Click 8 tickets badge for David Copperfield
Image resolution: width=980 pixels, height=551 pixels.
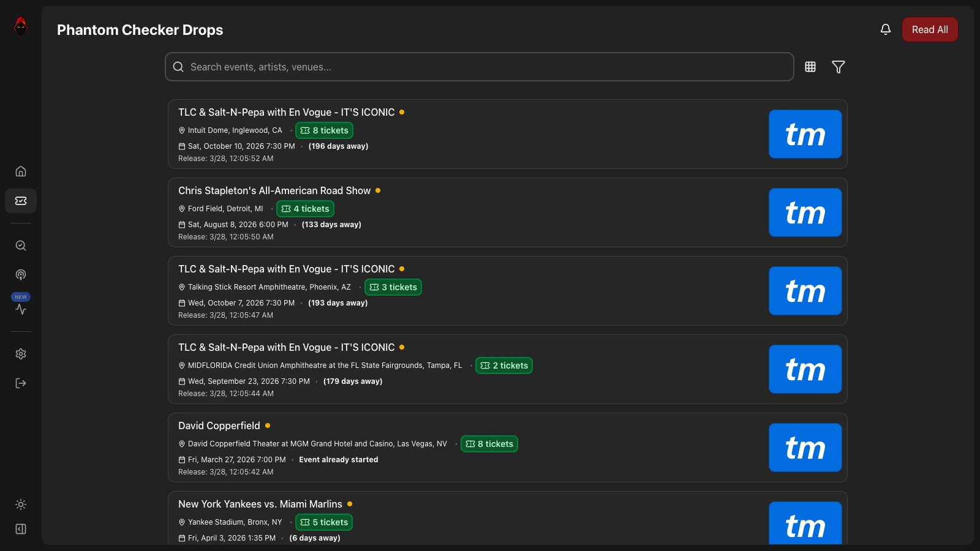(x=489, y=444)
